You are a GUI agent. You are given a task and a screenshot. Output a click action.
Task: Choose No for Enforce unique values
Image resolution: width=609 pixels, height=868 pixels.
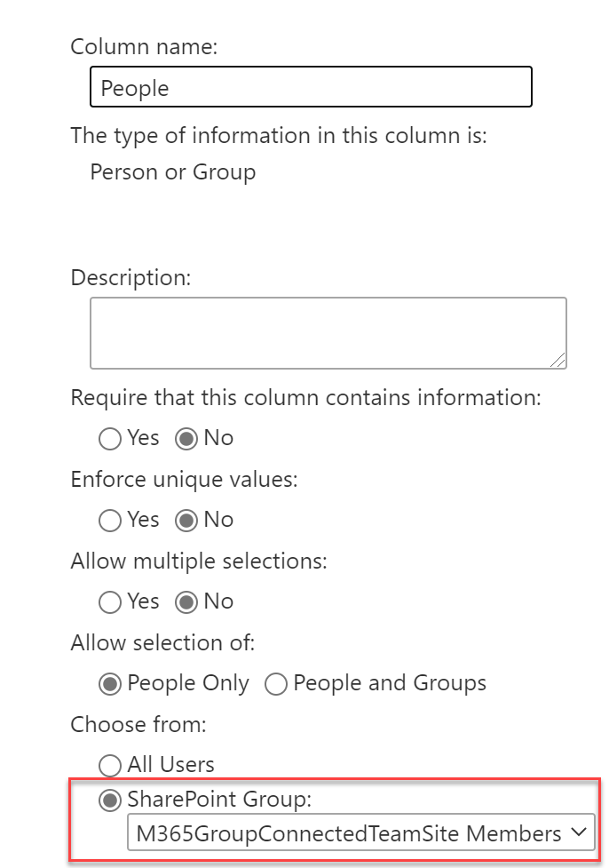(186, 521)
